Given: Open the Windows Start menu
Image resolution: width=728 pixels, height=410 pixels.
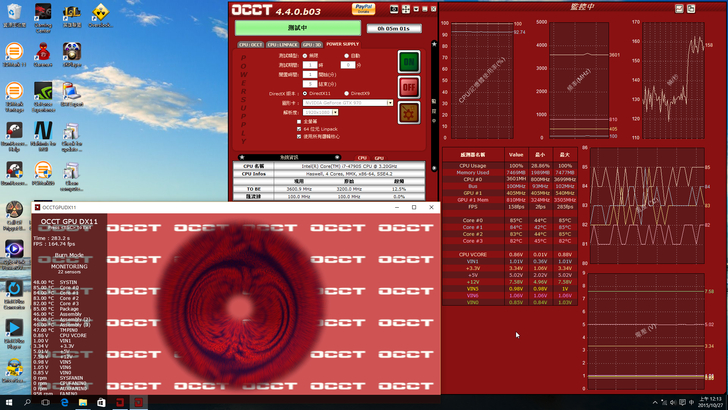Looking at the screenshot, I should (x=9, y=402).
